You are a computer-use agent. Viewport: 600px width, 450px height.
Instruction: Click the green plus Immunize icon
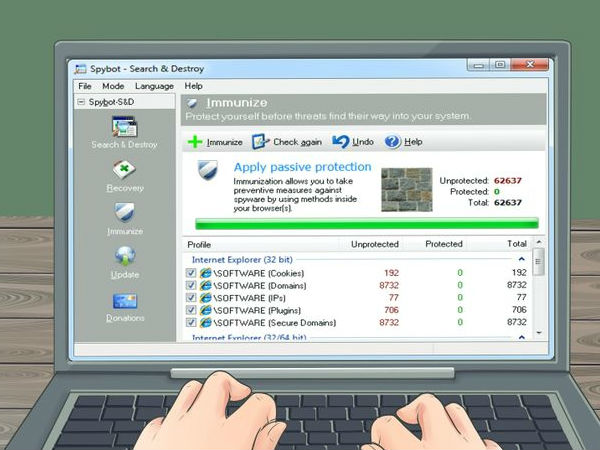tap(195, 142)
